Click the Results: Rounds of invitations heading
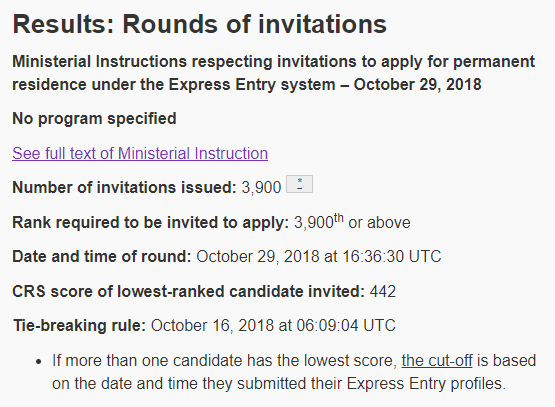 pyautogui.click(x=200, y=24)
